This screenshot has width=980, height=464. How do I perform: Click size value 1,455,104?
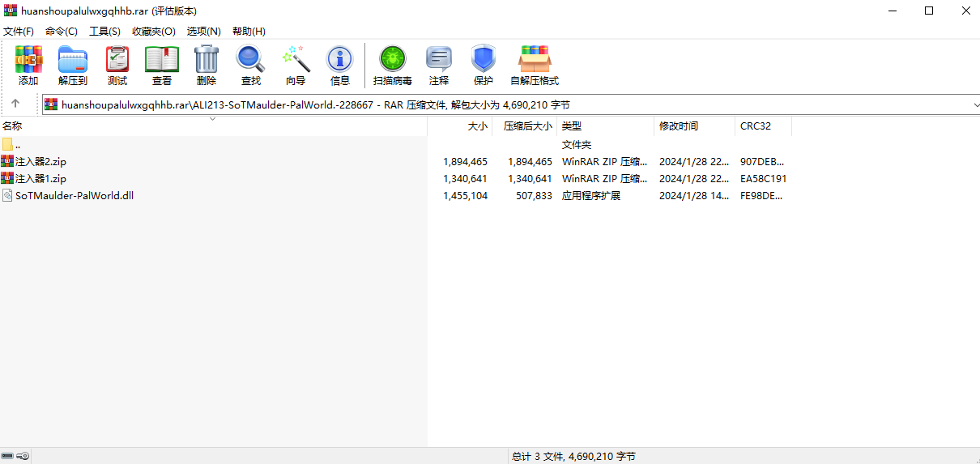465,195
